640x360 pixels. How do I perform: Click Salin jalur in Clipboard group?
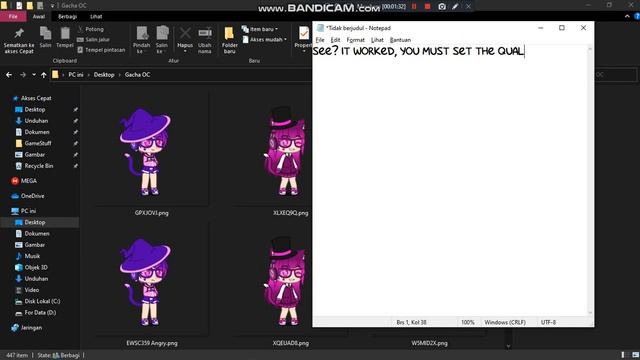[93, 40]
